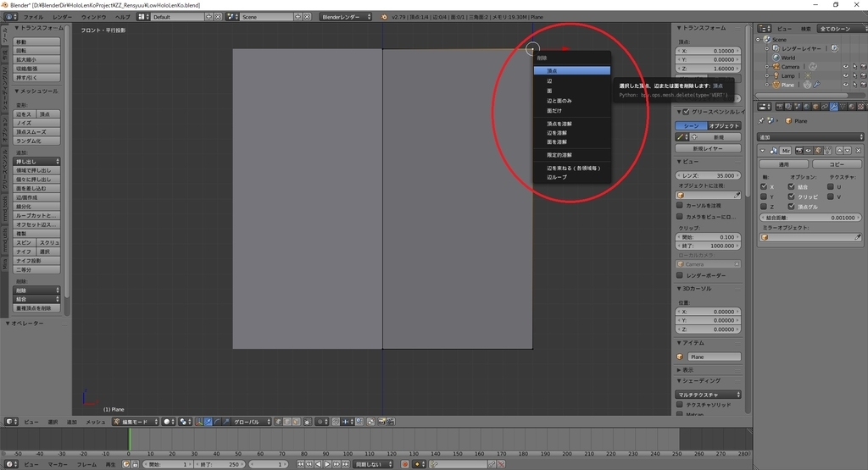Click the play reverse button
This screenshot has width=868, height=470.
pos(319,464)
